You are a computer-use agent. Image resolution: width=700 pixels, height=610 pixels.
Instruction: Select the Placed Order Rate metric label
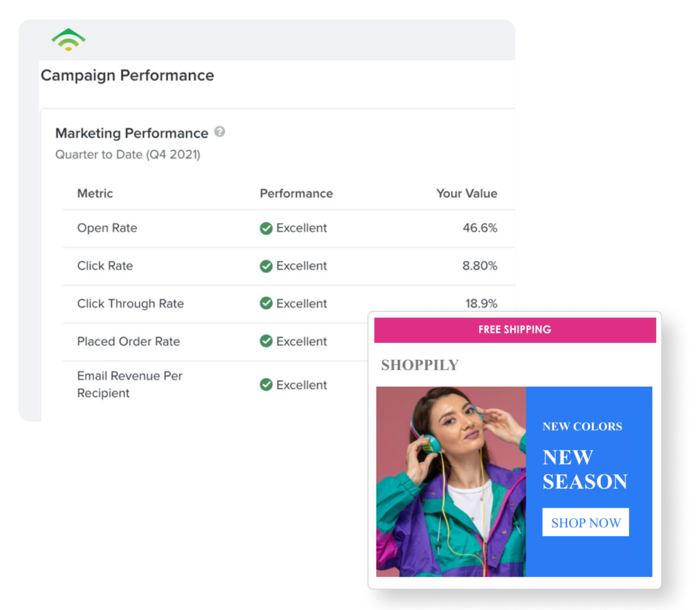pos(129,342)
